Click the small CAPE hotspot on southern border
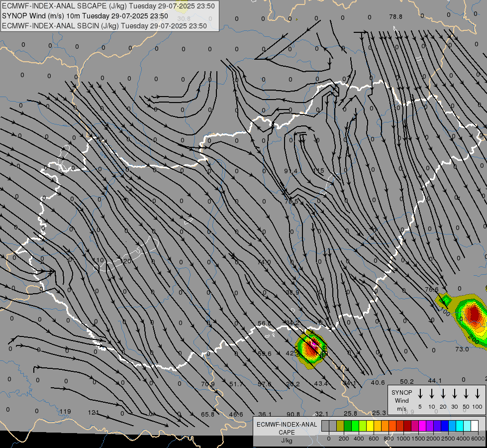This screenshot has width=487, height=448. coord(311,349)
